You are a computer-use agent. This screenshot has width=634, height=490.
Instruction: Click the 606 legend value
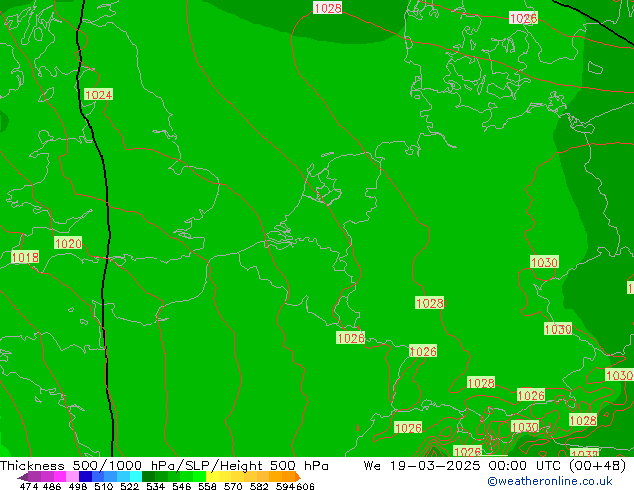click(305, 486)
